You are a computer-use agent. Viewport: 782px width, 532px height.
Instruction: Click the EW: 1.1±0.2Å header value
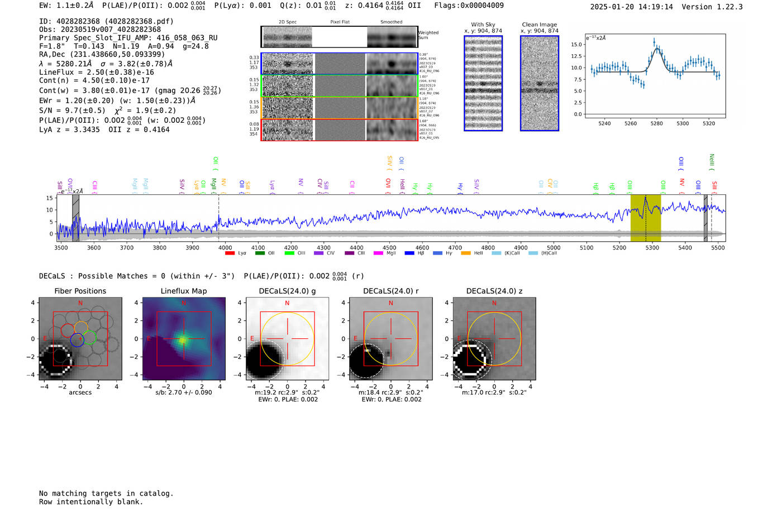pyautogui.click(x=66, y=6)
